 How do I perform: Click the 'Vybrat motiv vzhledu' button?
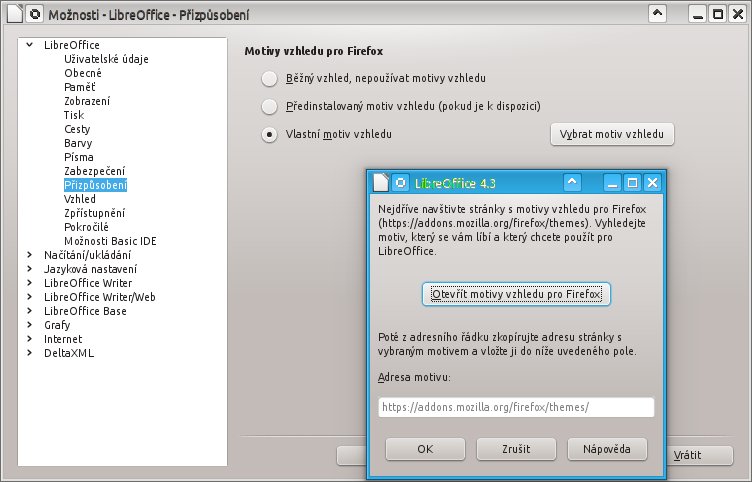click(x=612, y=134)
